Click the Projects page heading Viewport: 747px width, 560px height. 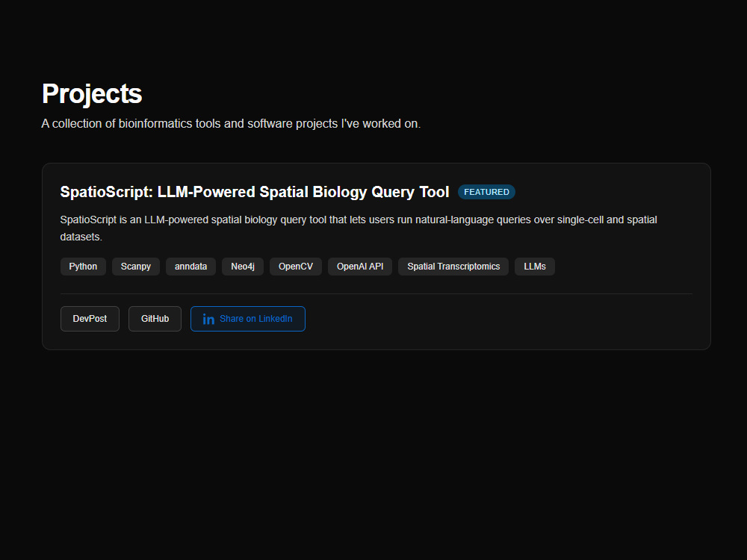(92, 93)
